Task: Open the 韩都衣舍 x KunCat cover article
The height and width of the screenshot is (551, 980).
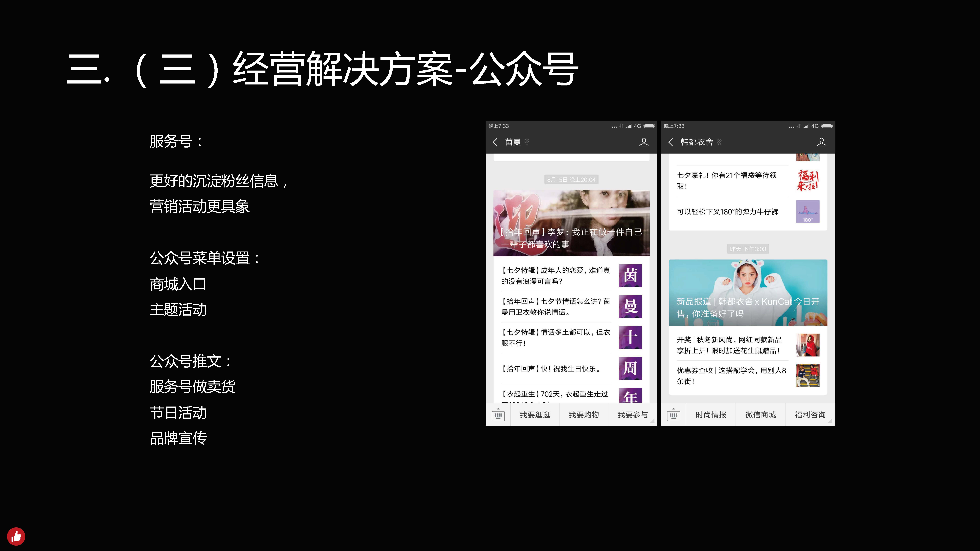Action: (x=748, y=293)
